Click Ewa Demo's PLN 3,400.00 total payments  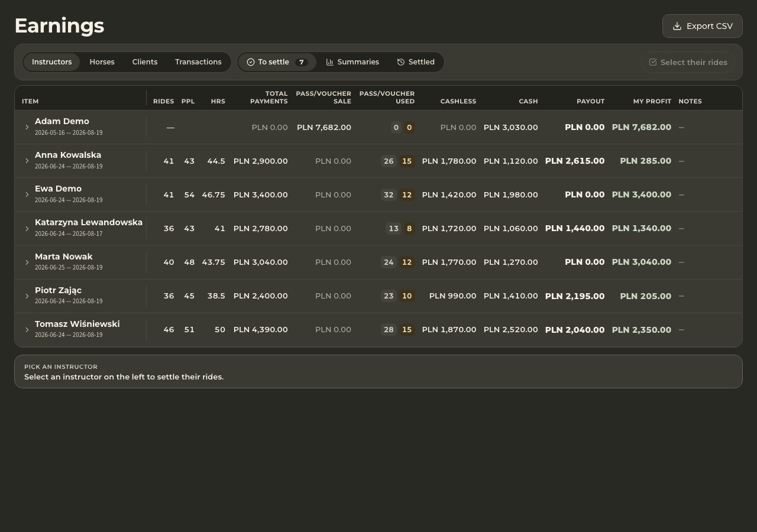(x=261, y=194)
